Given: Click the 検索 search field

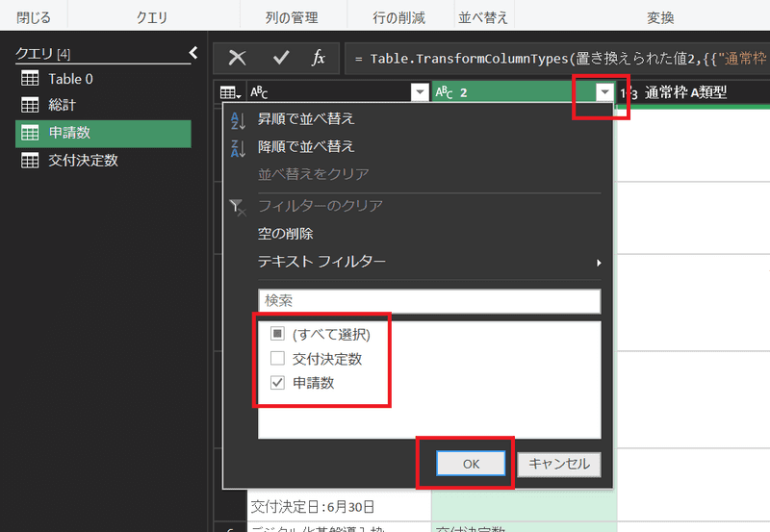Looking at the screenshot, I should [428, 301].
